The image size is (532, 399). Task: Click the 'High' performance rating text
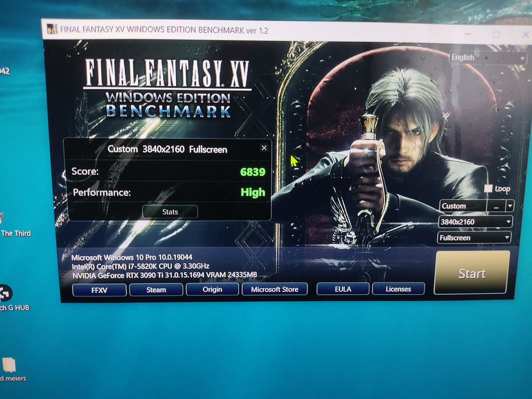pyautogui.click(x=253, y=193)
